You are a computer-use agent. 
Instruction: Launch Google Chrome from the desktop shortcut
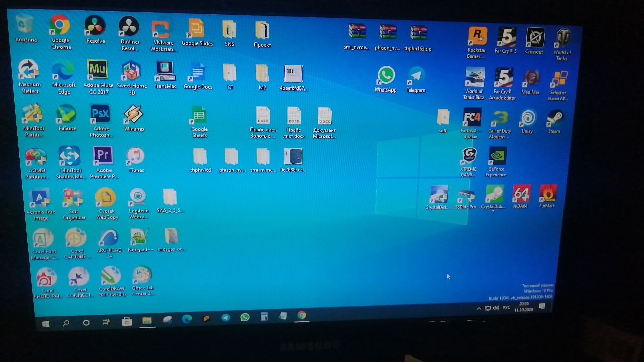click(x=60, y=32)
